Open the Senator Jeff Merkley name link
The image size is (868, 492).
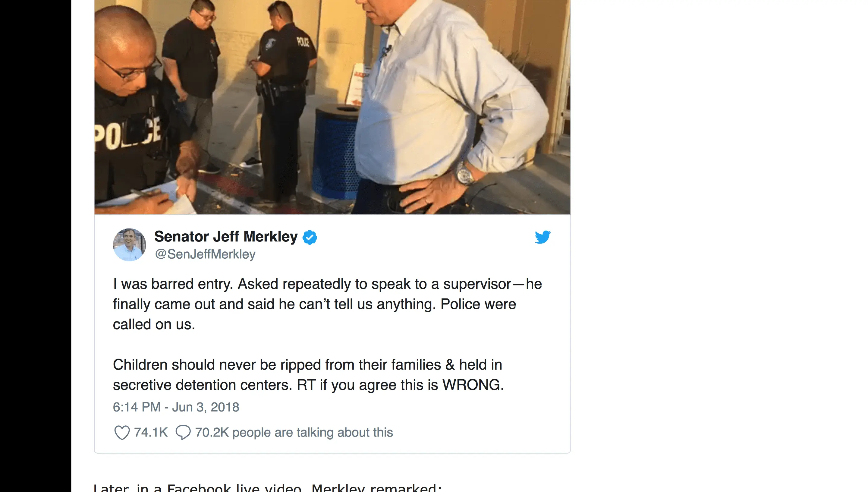226,237
